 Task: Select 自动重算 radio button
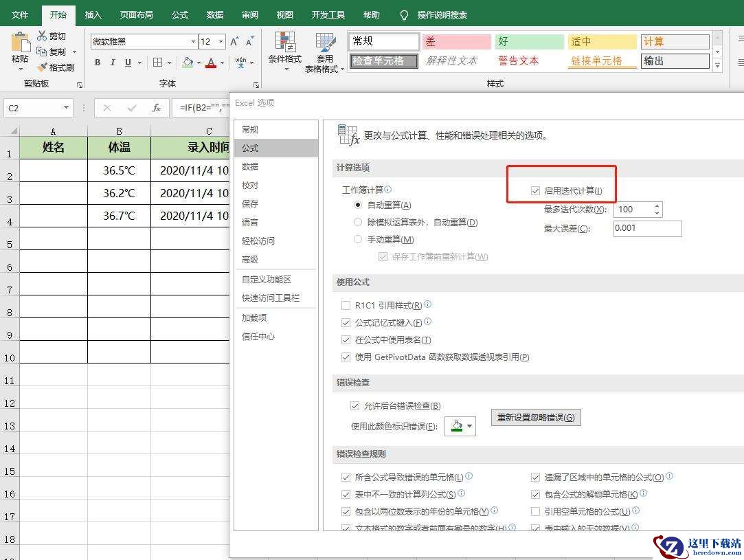(x=358, y=205)
